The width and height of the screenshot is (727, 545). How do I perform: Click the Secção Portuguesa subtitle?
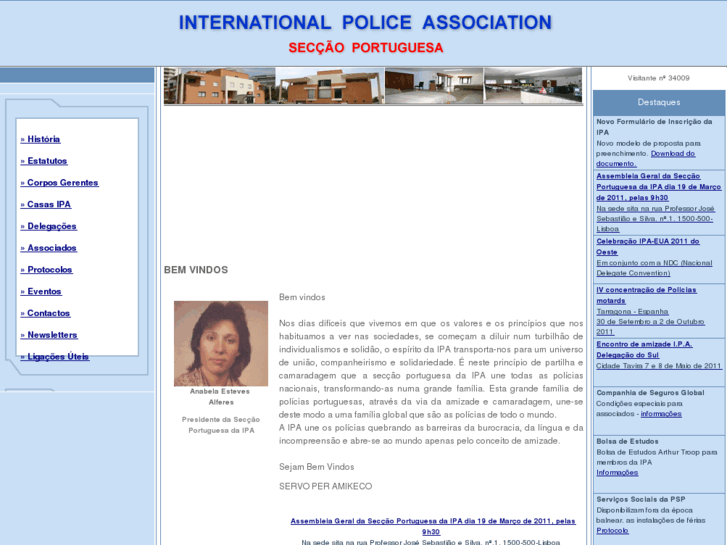coord(366,48)
